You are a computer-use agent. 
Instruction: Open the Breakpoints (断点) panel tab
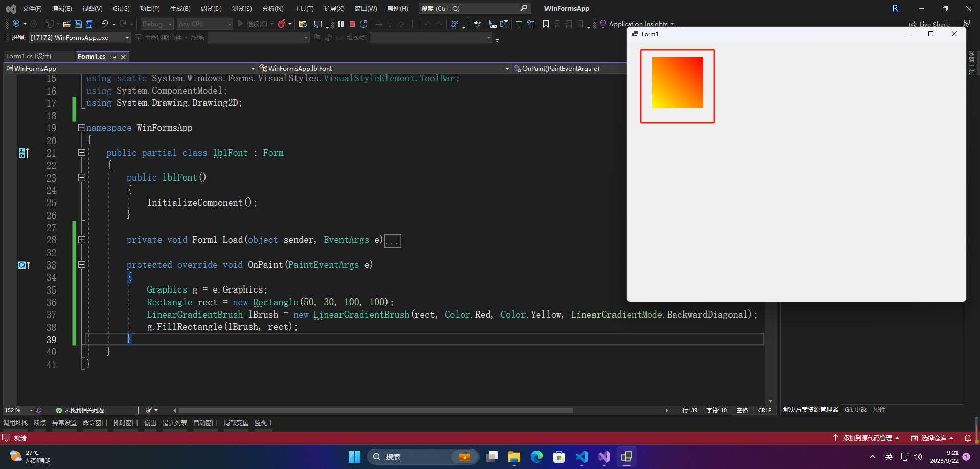click(40, 422)
